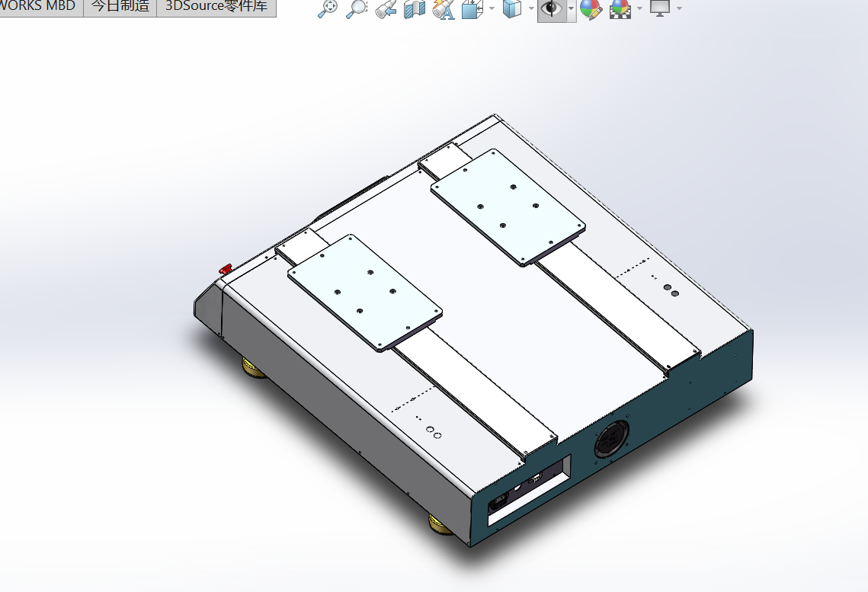Click the Display Style cube icon
Image resolution: width=868 pixels, height=592 pixels.
512,9
